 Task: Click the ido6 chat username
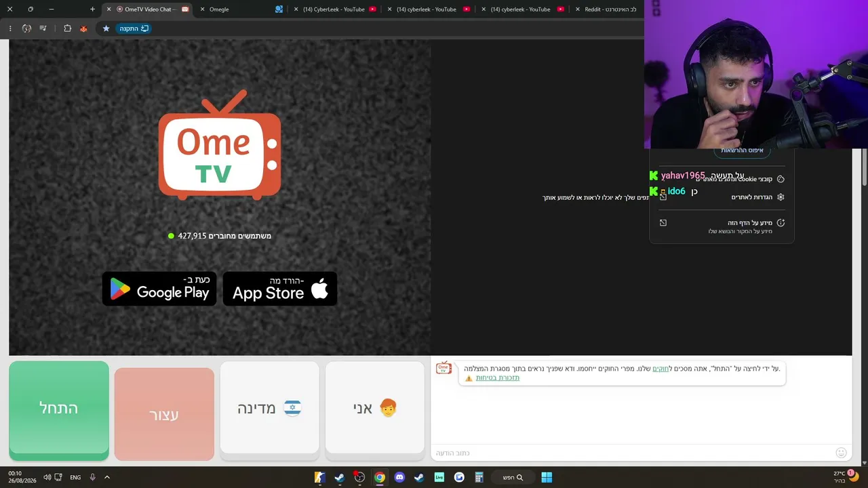677,191
